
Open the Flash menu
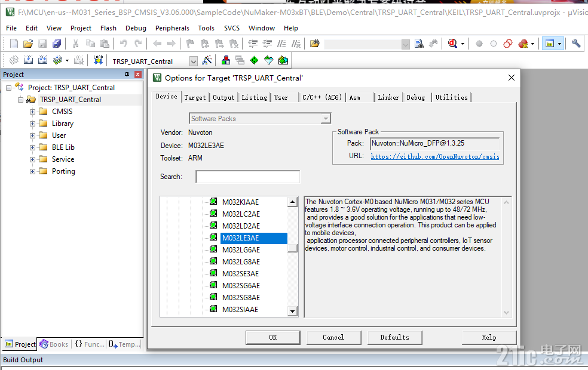(x=108, y=28)
